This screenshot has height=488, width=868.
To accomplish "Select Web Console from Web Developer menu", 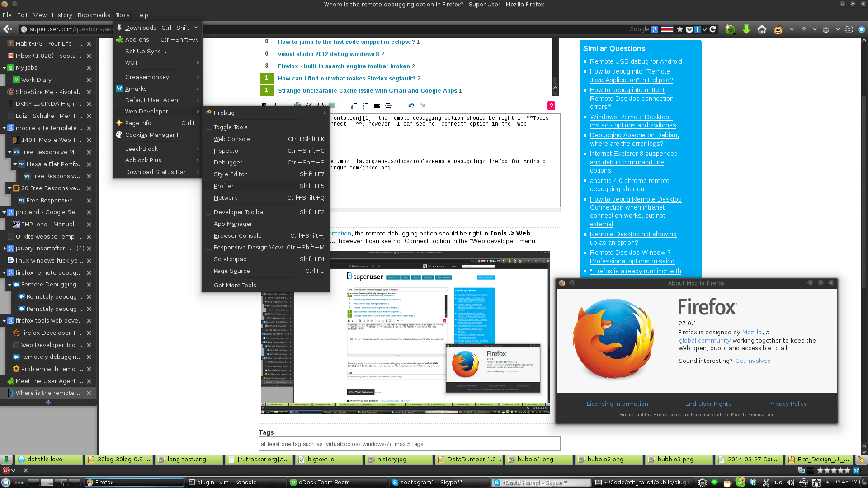I will [x=265, y=139].
